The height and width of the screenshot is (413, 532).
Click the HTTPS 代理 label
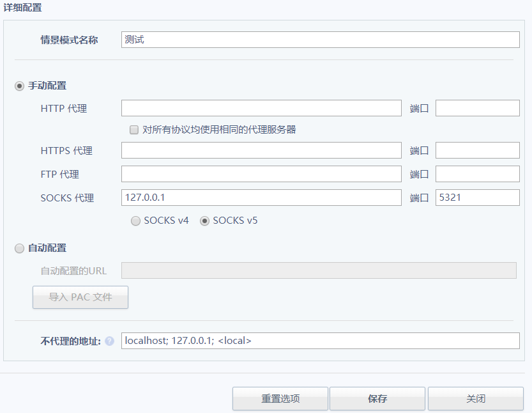[66, 150]
